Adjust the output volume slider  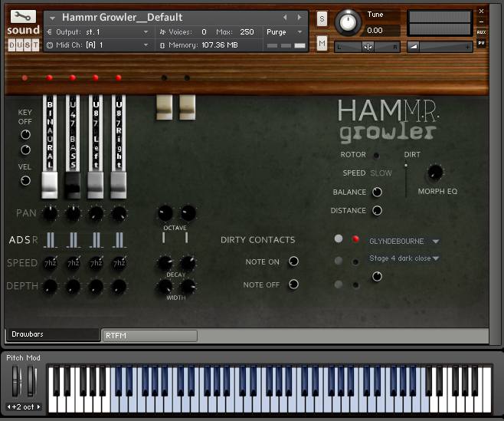click(440, 47)
